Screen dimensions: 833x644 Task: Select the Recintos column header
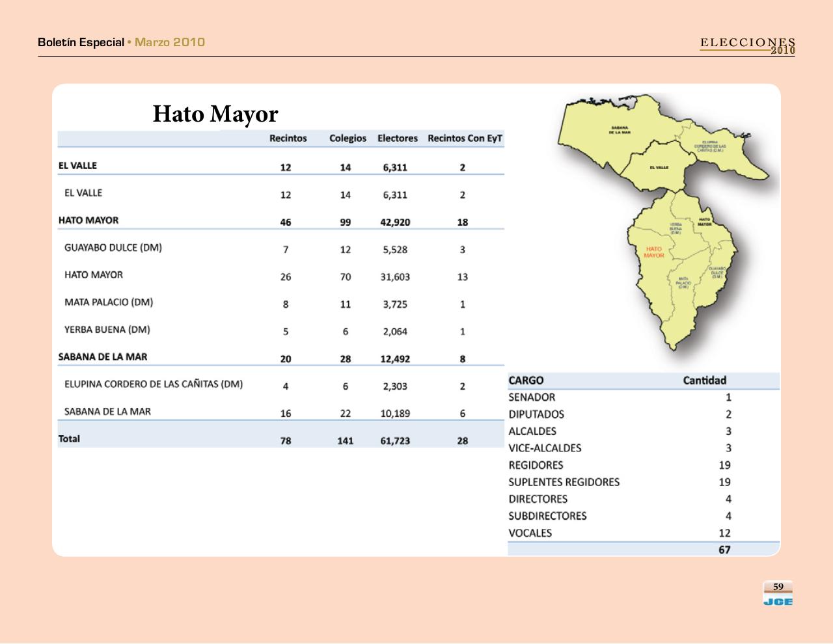(288, 139)
